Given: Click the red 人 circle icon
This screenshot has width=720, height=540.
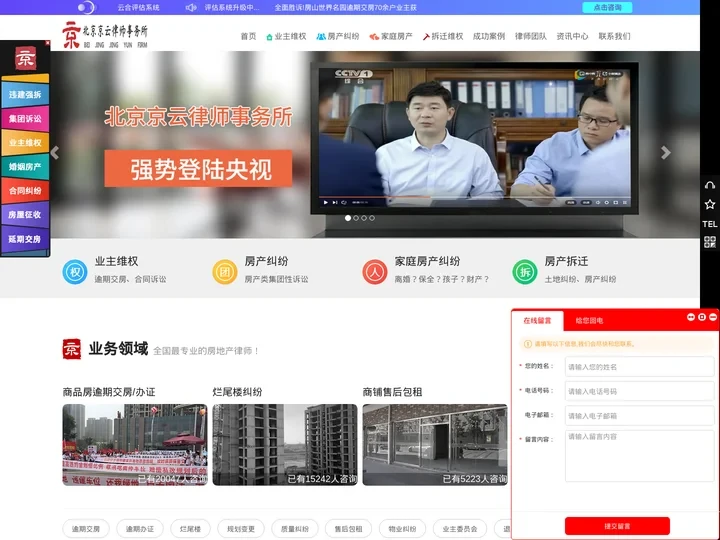Looking at the screenshot, I should point(375,272).
